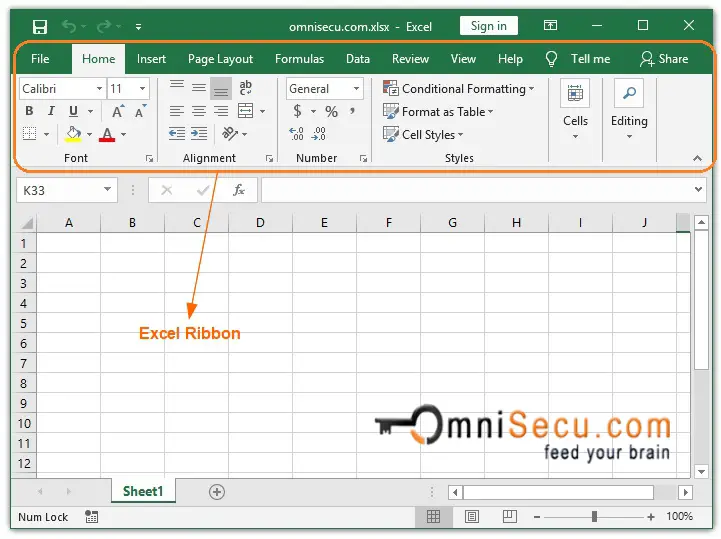Open Font group dialog launcher
The width and height of the screenshot is (721, 539).
click(x=149, y=158)
